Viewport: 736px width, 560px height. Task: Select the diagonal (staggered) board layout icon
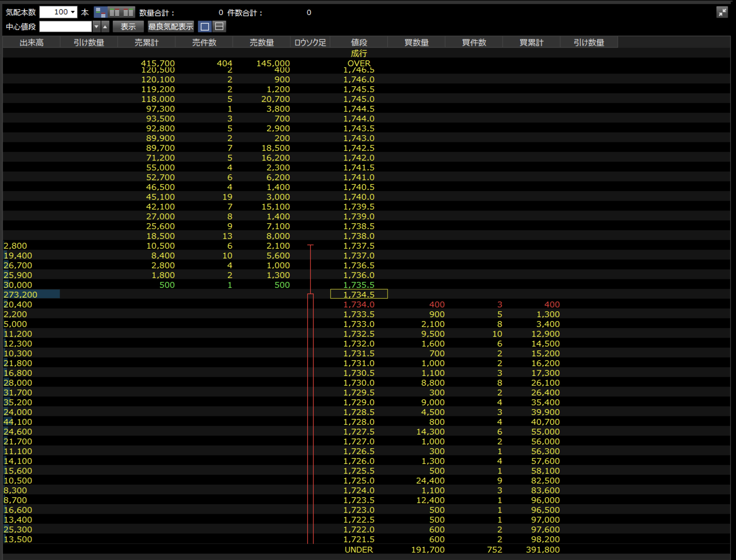pyautogui.click(x=100, y=12)
